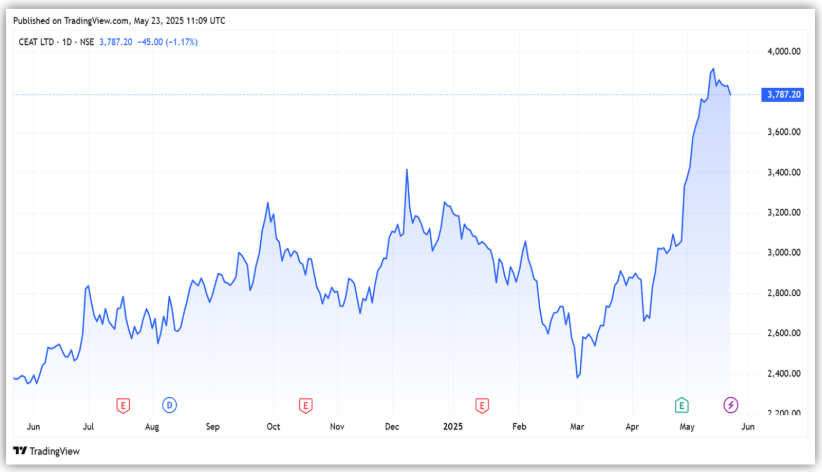The width and height of the screenshot is (822, 472).
Task: Click the Mar label on time axis
Action: click(x=576, y=426)
